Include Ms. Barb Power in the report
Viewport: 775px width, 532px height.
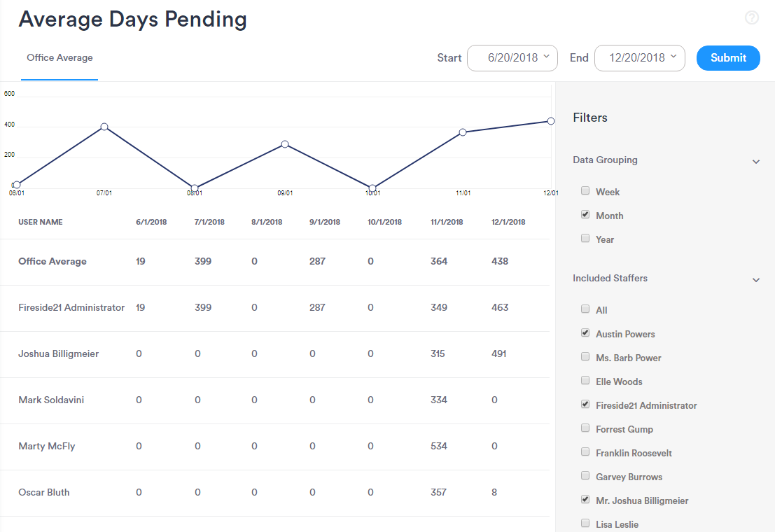coord(585,356)
